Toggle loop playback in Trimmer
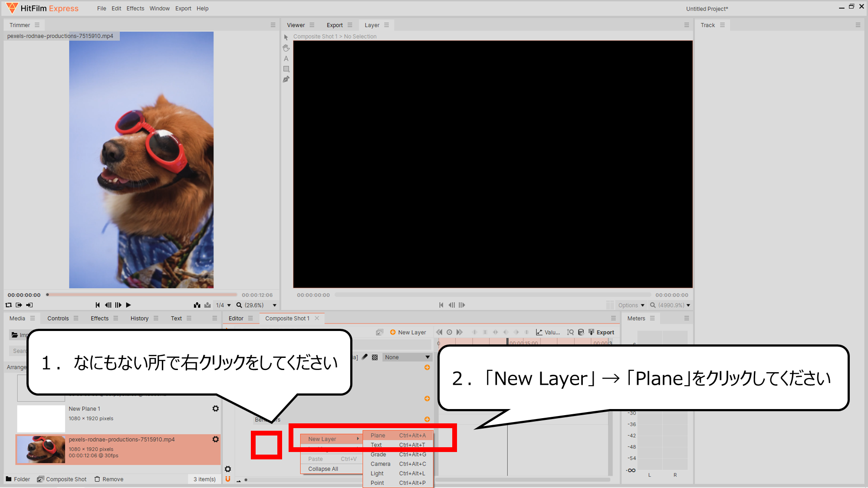 pos(8,305)
